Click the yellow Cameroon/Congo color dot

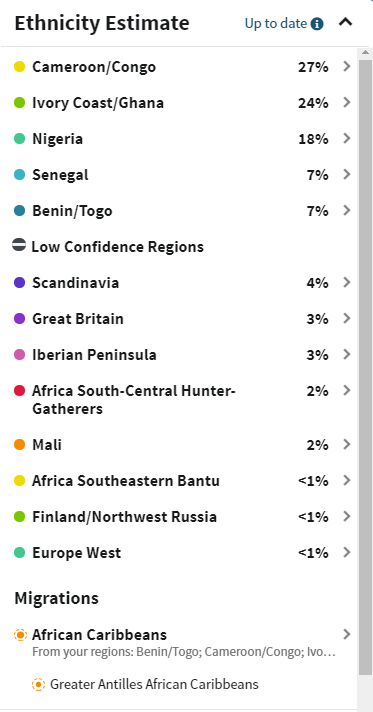point(20,67)
